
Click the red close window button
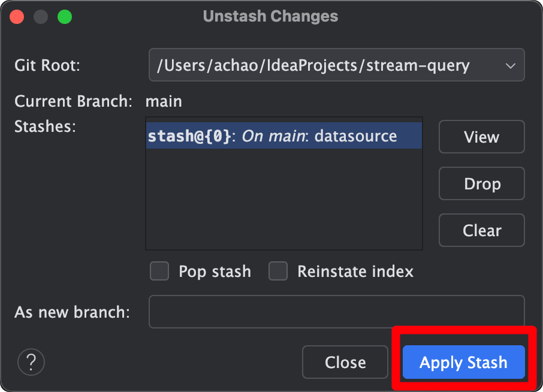[17, 16]
